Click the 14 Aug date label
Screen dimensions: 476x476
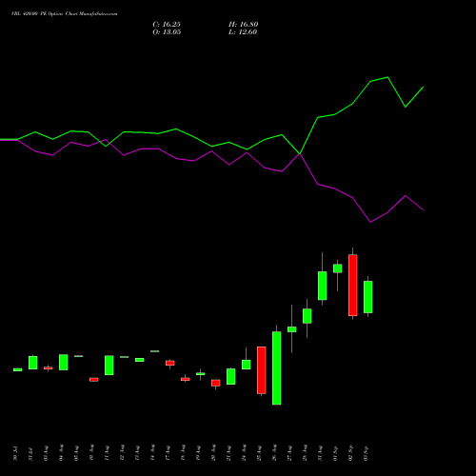(152, 453)
